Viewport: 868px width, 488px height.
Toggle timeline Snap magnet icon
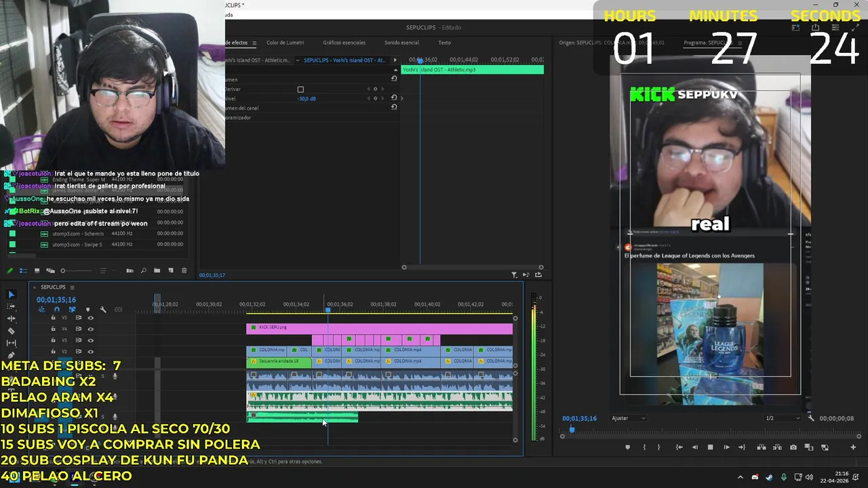click(x=56, y=310)
